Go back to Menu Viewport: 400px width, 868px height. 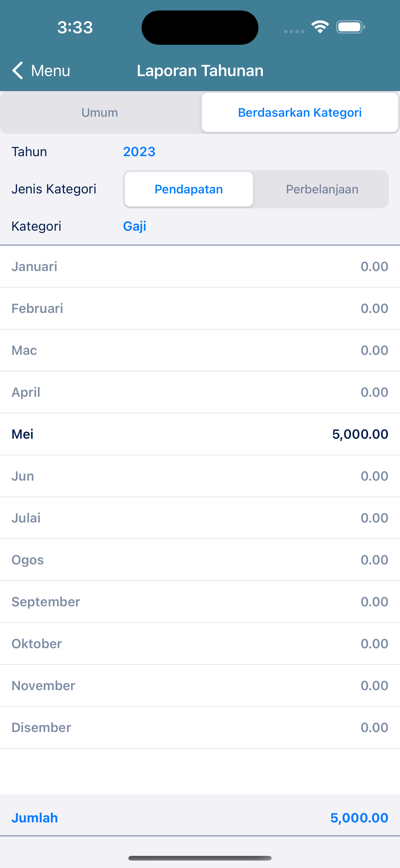[x=41, y=70]
